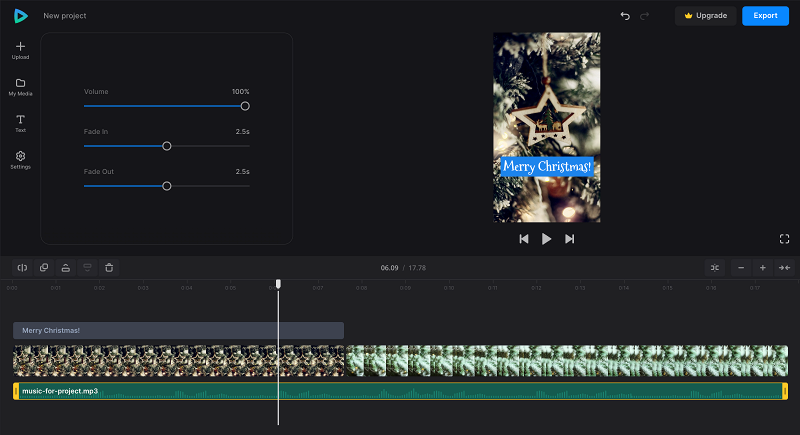
Task: Open the Upload panel
Action: 20,50
